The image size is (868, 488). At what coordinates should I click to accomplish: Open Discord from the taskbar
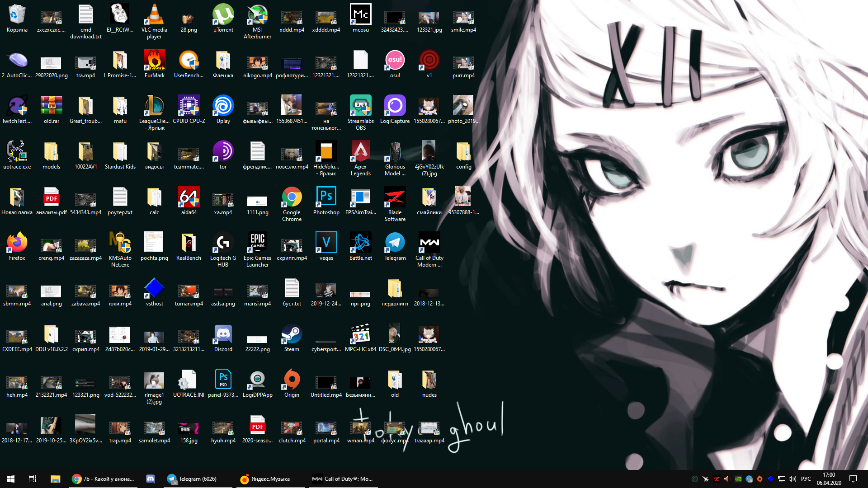pyautogui.click(x=151, y=479)
